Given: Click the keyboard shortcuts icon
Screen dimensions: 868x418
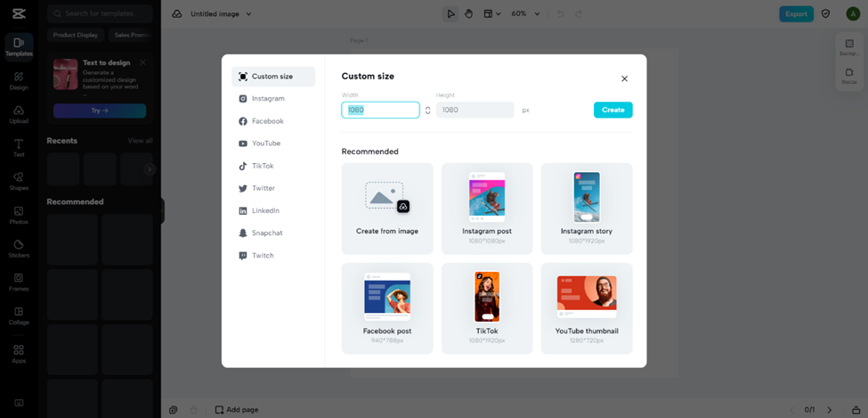Looking at the screenshot, I should (x=19, y=403).
